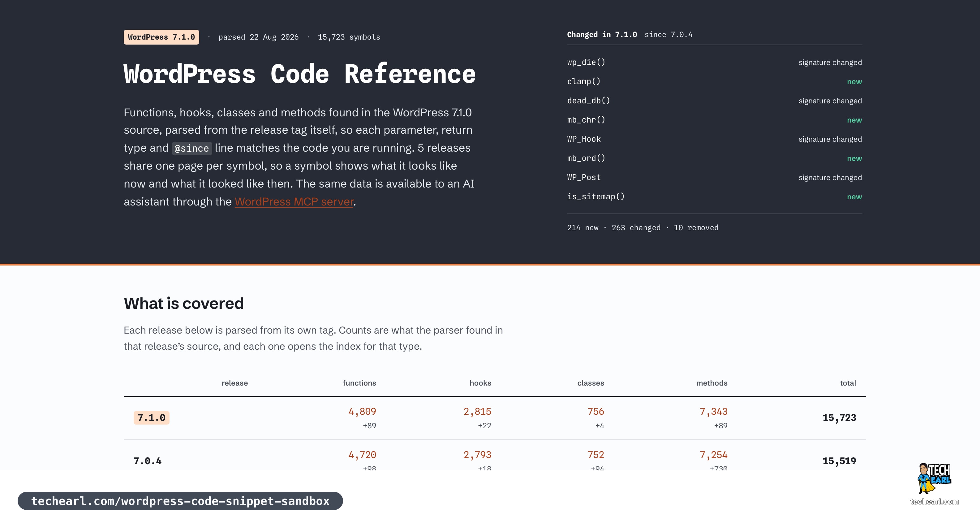Click the @since inline code tag
The height and width of the screenshot is (523, 980).
click(x=192, y=148)
